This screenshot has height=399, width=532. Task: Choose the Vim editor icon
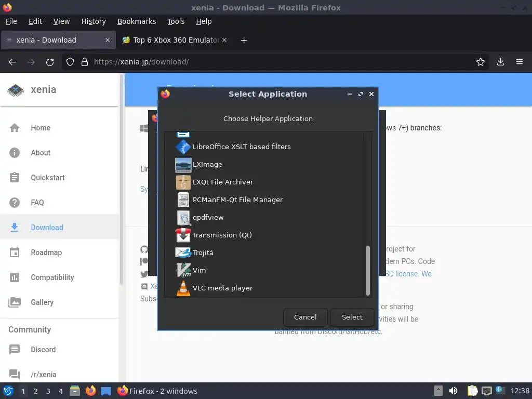pos(183,270)
